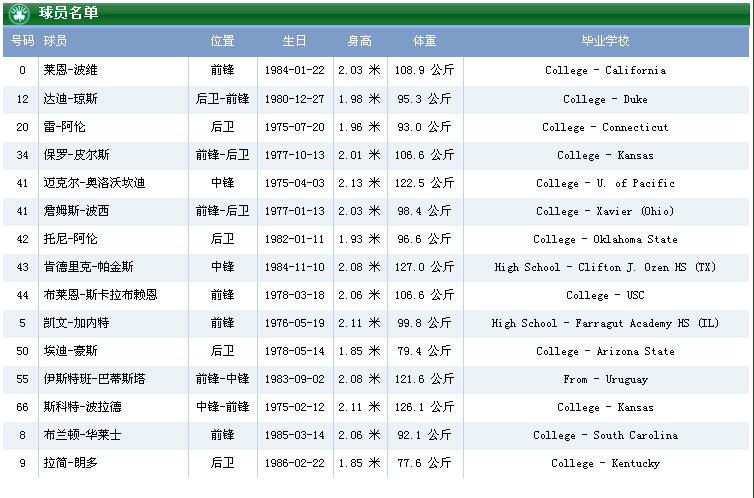The image size is (754, 498).
Task: Click position 中锋-前锋
Action: pyautogui.click(x=222, y=407)
